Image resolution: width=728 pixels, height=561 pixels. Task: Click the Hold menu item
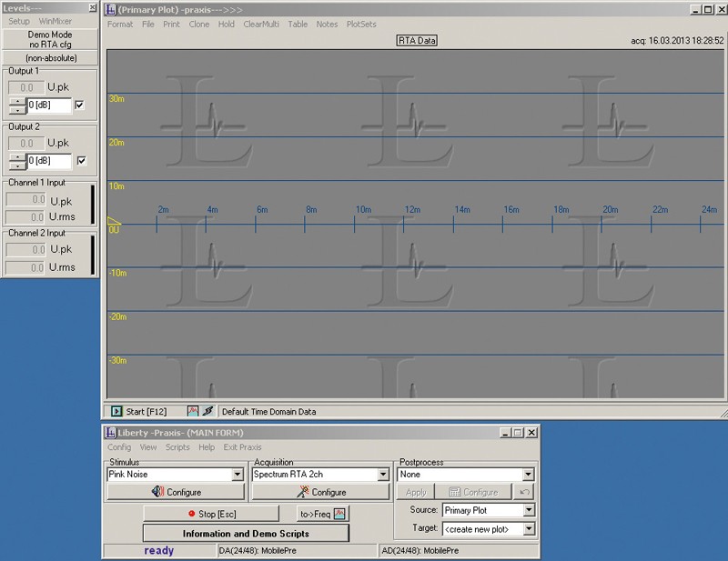tap(227, 25)
